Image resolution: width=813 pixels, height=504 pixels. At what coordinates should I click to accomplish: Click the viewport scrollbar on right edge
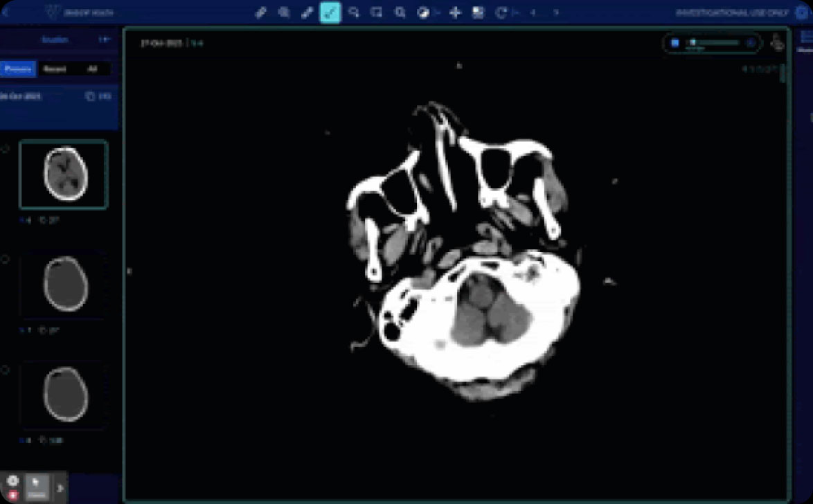click(783, 73)
